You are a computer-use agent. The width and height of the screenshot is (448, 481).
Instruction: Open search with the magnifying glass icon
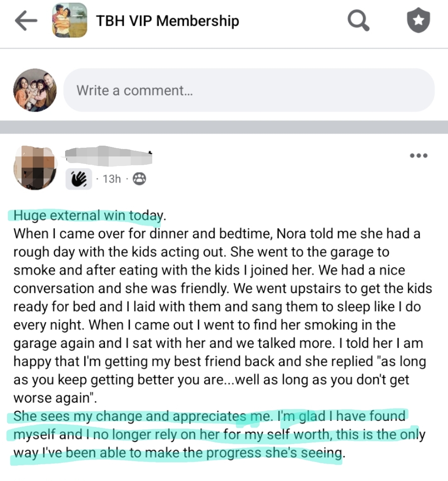(x=358, y=21)
